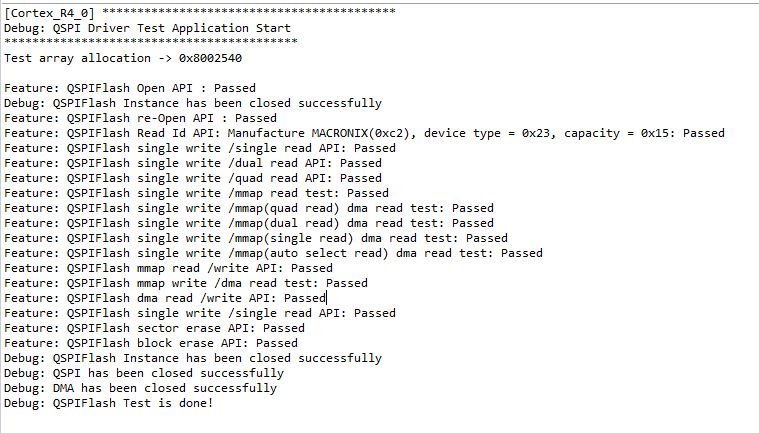The image size is (759, 433).
Task: Click the "mmap(auto select read)" line
Action: tap(273, 253)
